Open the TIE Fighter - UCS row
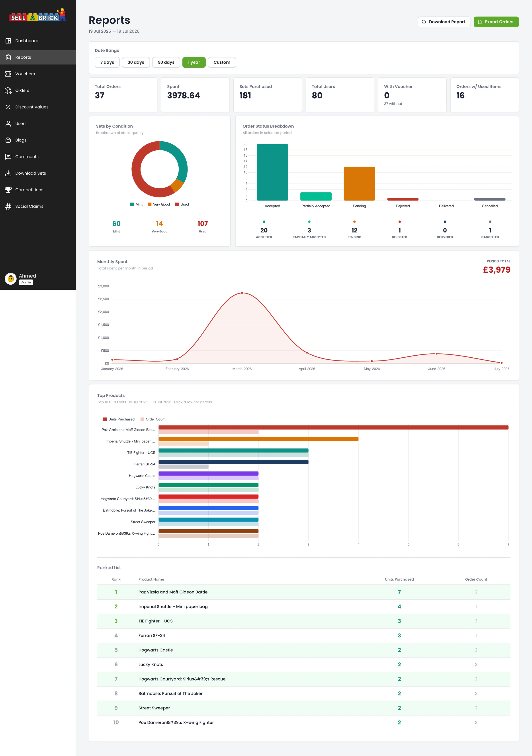Image resolution: width=532 pixels, height=756 pixels. 304,621
